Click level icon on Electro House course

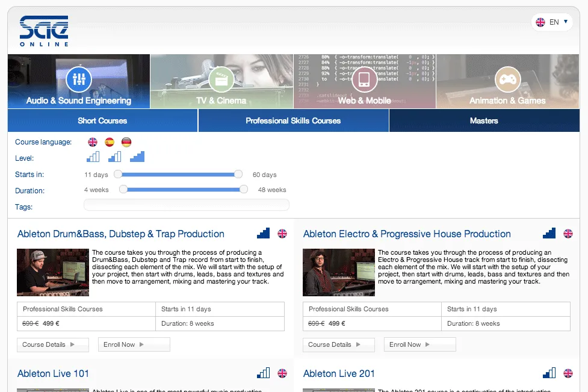pyautogui.click(x=549, y=233)
